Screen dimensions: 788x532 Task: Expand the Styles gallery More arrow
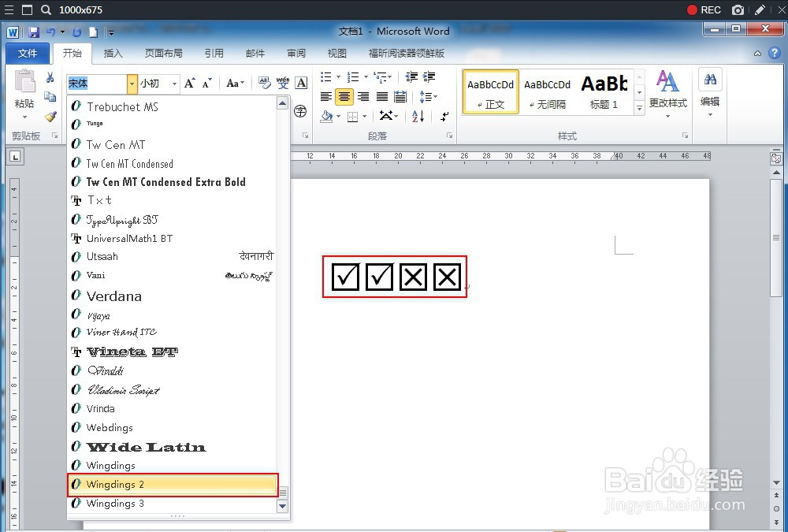[x=639, y=107]
